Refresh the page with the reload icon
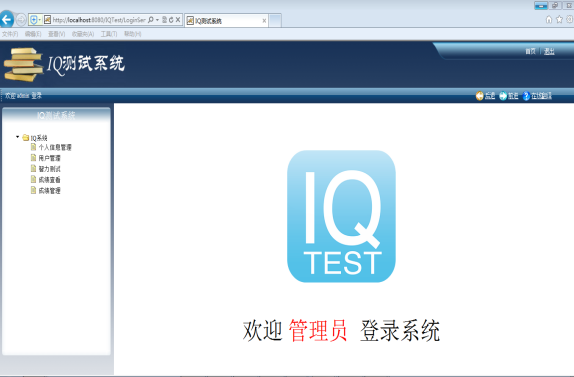This screenshot has width=574, height=377. [171, 20]
